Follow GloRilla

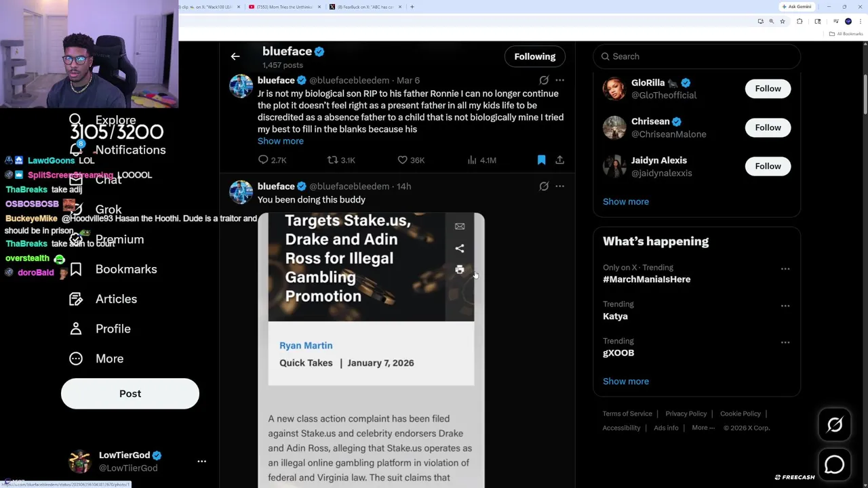pos(768,89)
